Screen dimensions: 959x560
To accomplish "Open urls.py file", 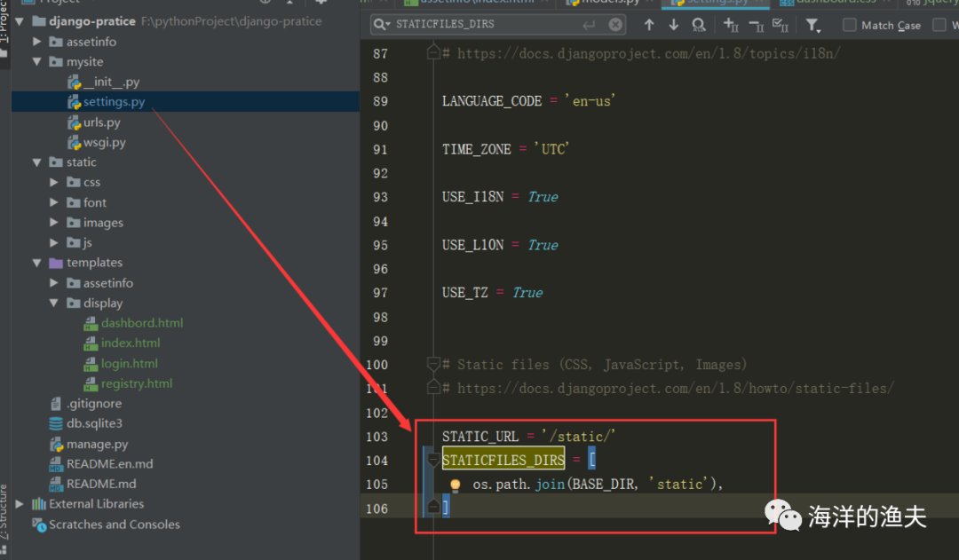I will click(101, 122).
